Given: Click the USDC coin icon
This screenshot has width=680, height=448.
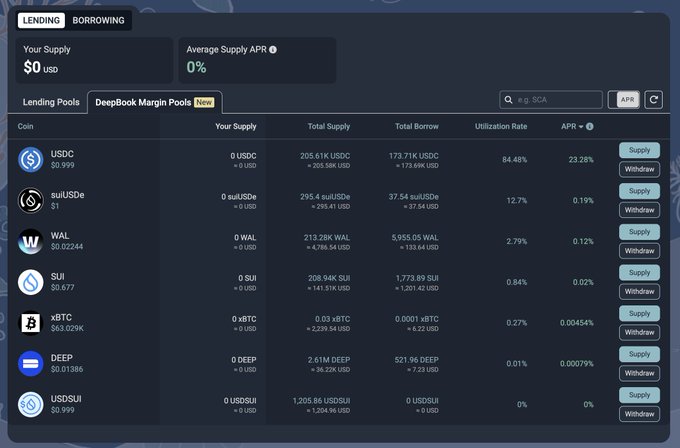Looking at the screenshot, I should [x=30, y=160].
